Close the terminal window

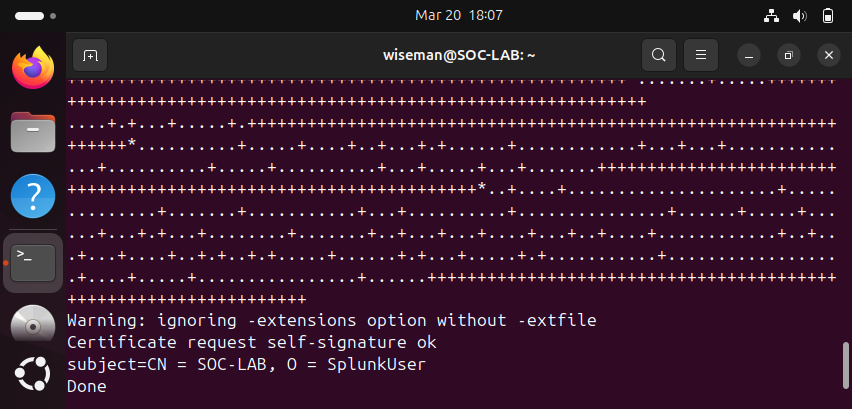pos(828,55)
